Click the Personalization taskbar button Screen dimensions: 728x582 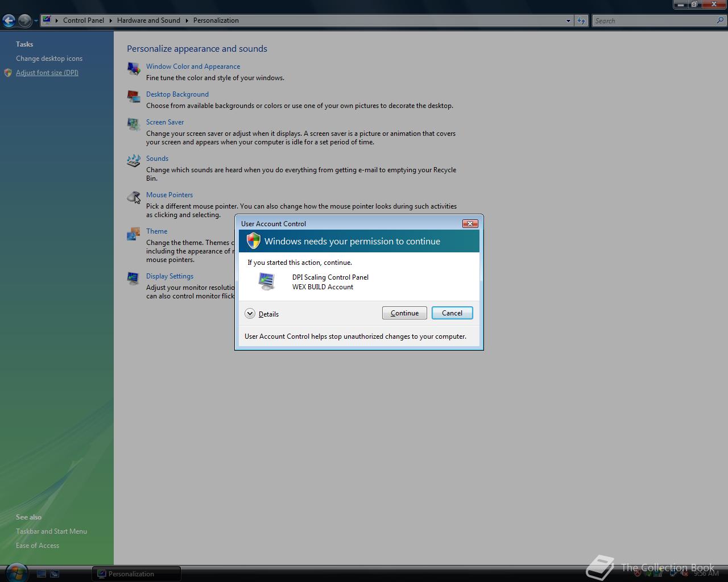coord(136,574)
